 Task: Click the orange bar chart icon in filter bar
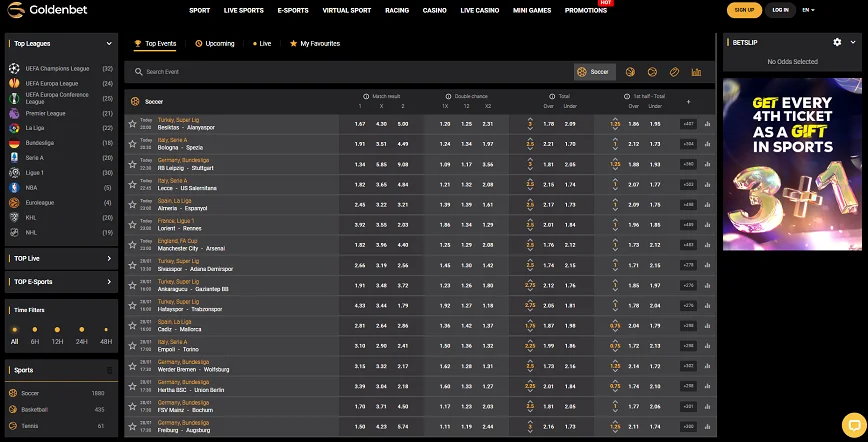(x=696, y=72)
